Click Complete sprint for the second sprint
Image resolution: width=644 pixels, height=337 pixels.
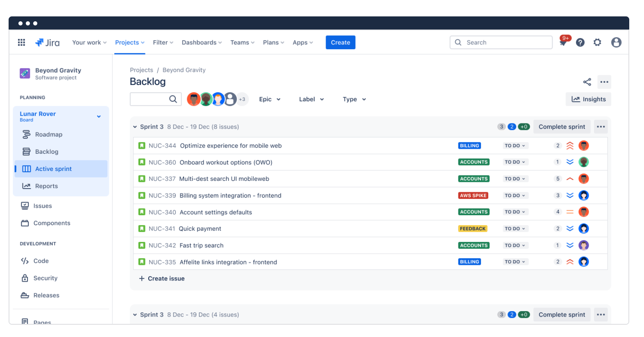[x=562, y=314]
